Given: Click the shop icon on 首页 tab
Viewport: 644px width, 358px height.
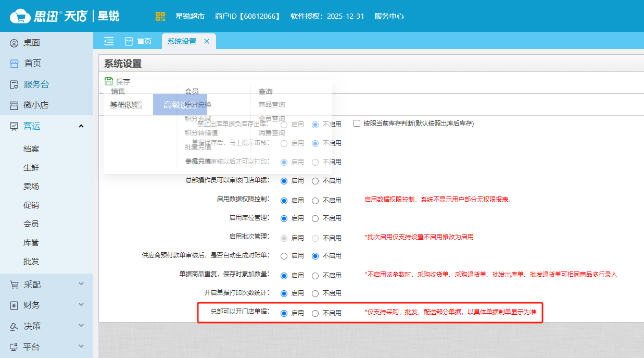Looking at the screenshot, I should coord(129,41).
